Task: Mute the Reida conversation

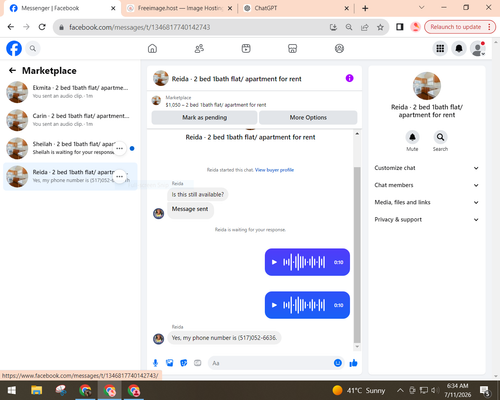Action: click(x=412, y=137)
